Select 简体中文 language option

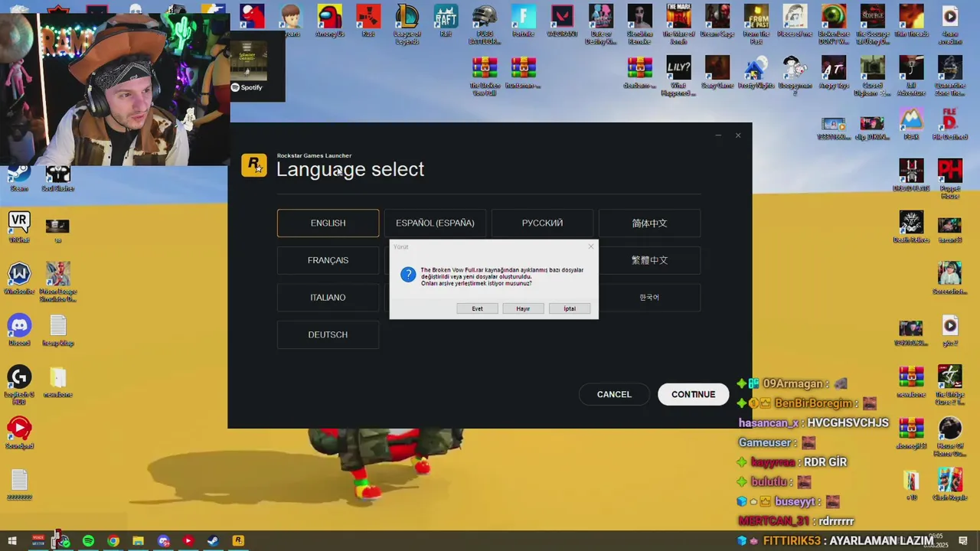point(649,223)
